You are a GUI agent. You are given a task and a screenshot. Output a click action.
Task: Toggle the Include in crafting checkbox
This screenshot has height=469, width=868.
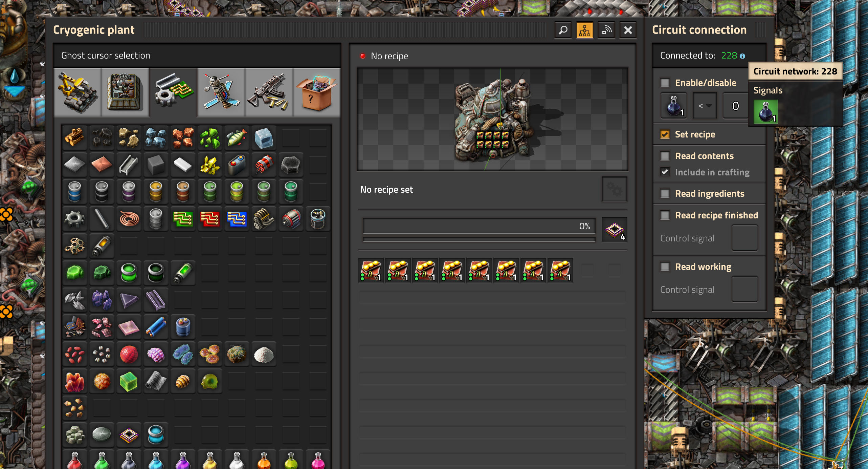(665, 172)
